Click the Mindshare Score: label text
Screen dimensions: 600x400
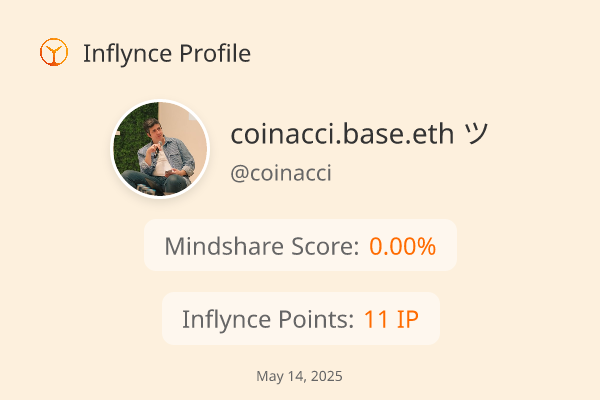click(x=262, y=246)
